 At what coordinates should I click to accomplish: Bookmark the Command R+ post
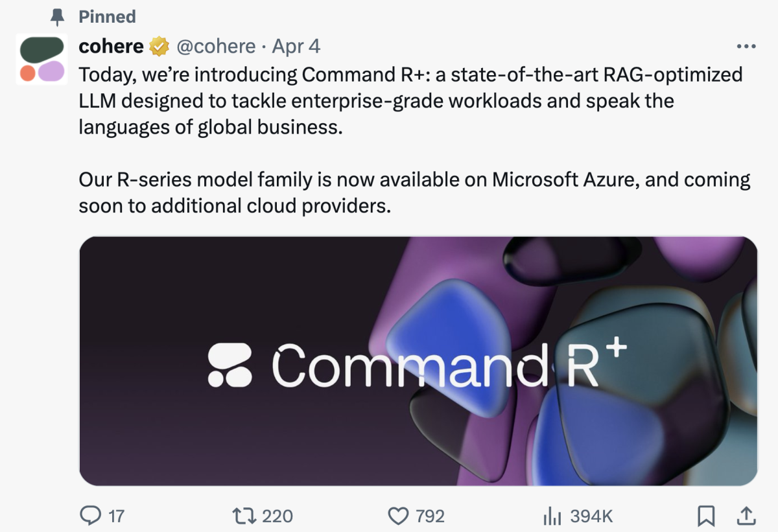(x=706, y=516)
